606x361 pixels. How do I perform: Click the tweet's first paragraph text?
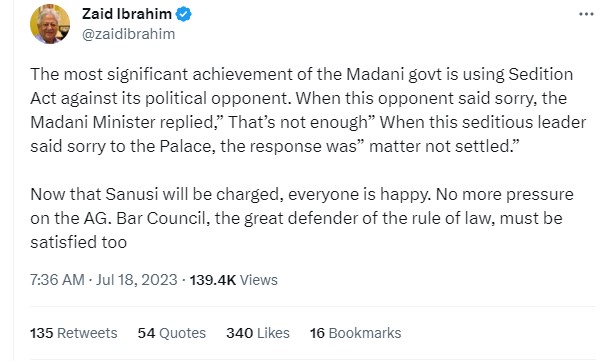pos(308,110)
